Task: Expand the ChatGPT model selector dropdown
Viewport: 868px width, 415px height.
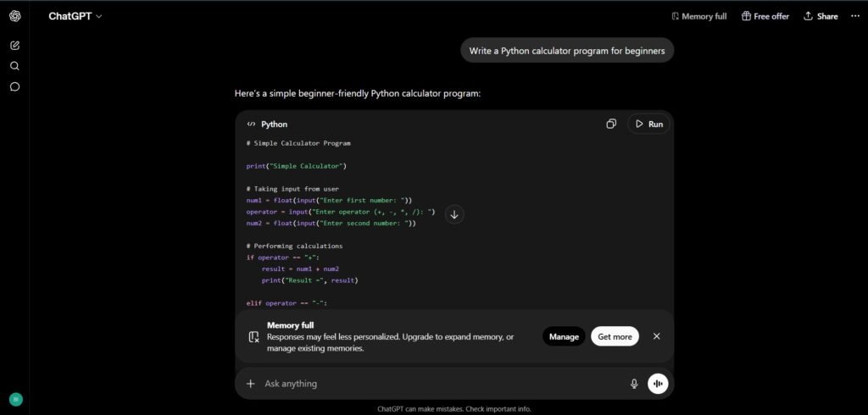Action: tap(75, 17)
